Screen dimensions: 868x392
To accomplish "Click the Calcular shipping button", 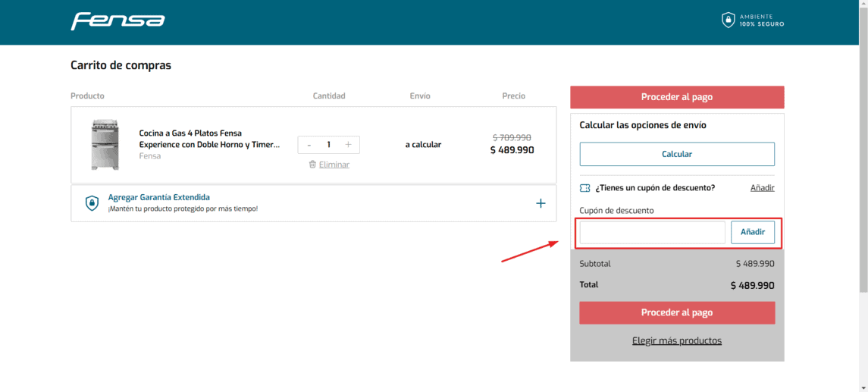I will 677,154.
